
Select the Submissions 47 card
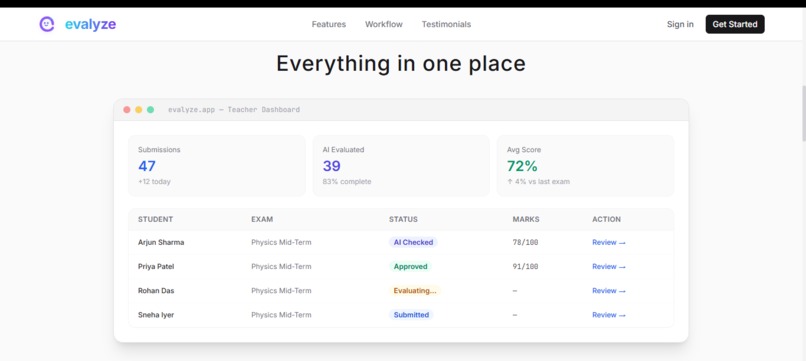click(216, 166)
